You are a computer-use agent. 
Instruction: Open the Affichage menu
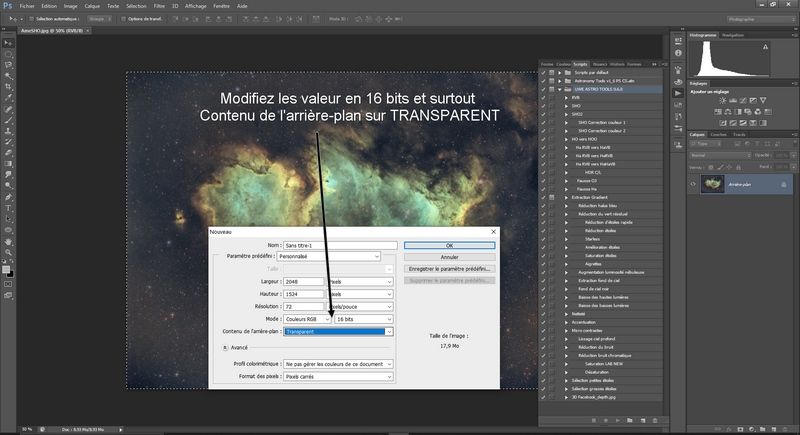point(195,6)
